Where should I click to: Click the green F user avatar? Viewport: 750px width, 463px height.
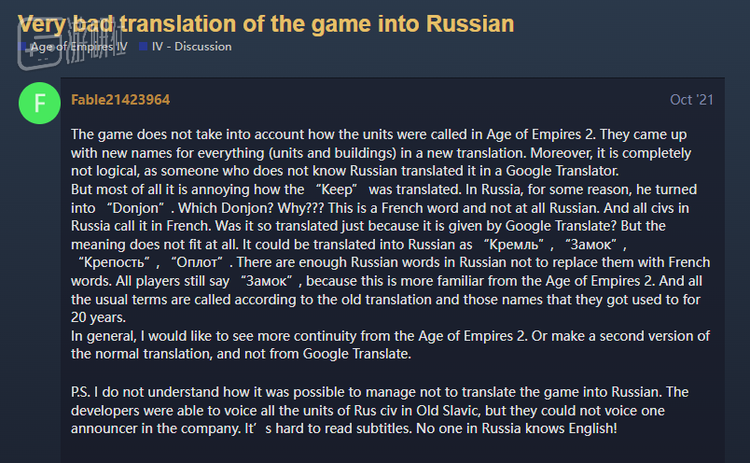pos(39,103)
